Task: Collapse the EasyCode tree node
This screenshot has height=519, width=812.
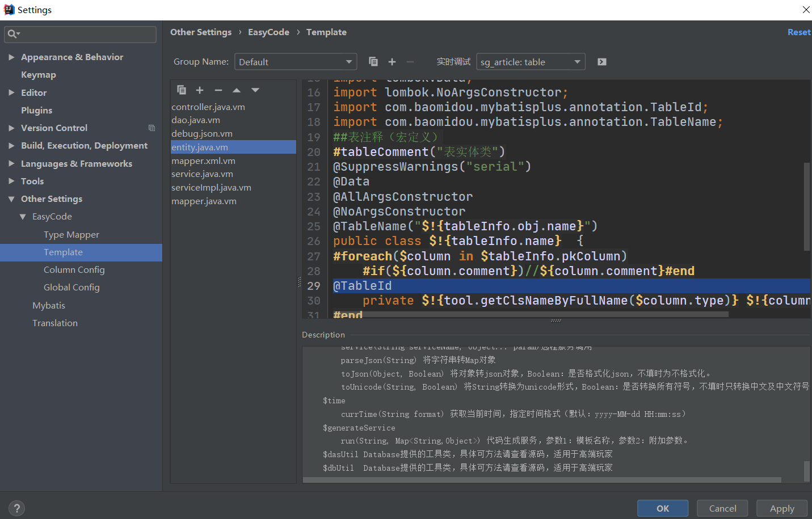Action: 23,216
